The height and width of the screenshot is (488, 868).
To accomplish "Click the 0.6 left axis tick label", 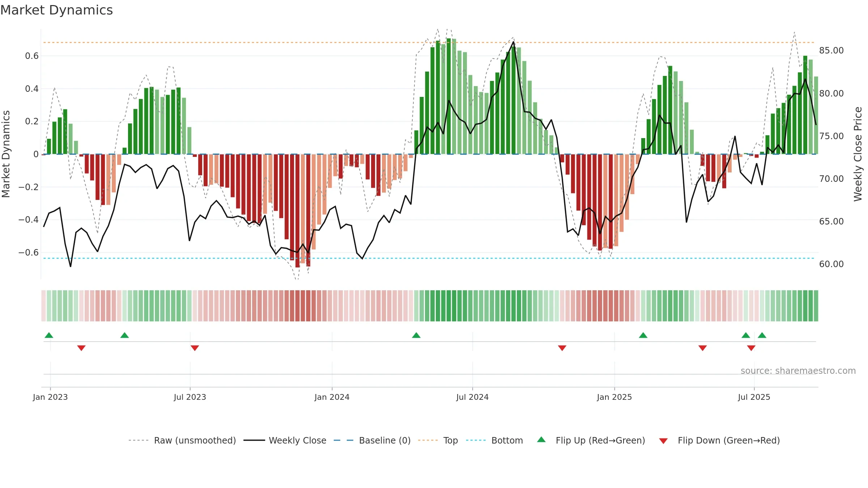I will coord(32,56).
